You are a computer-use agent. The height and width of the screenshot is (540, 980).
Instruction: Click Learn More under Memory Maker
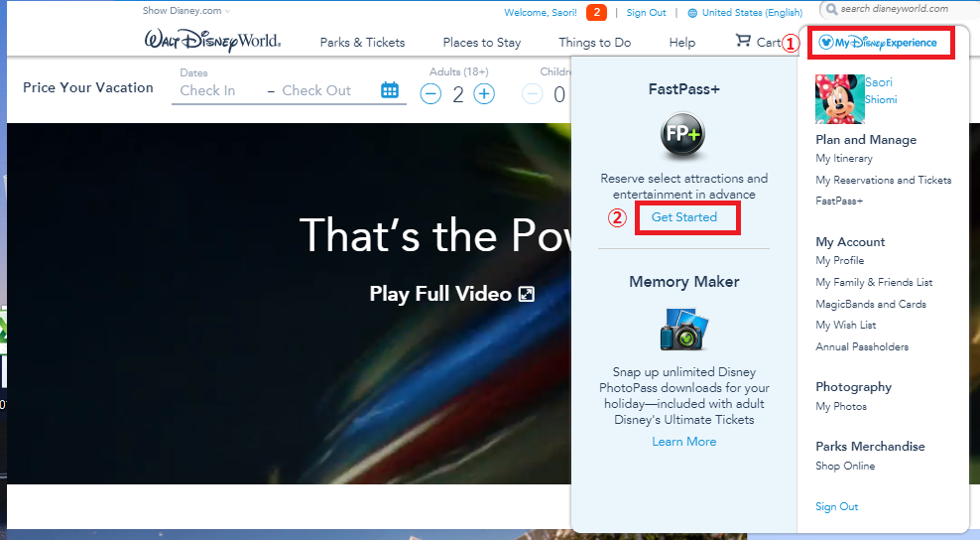(684, 442)
